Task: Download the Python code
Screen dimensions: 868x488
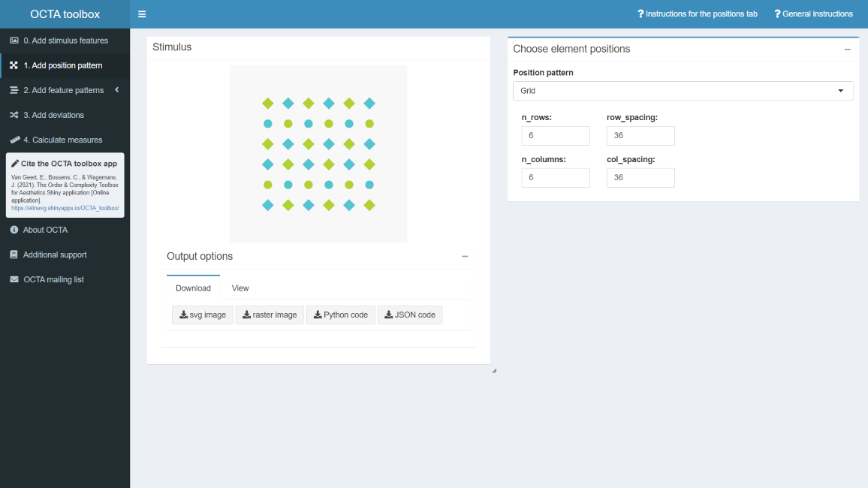Action: click(x=341, y=315)
